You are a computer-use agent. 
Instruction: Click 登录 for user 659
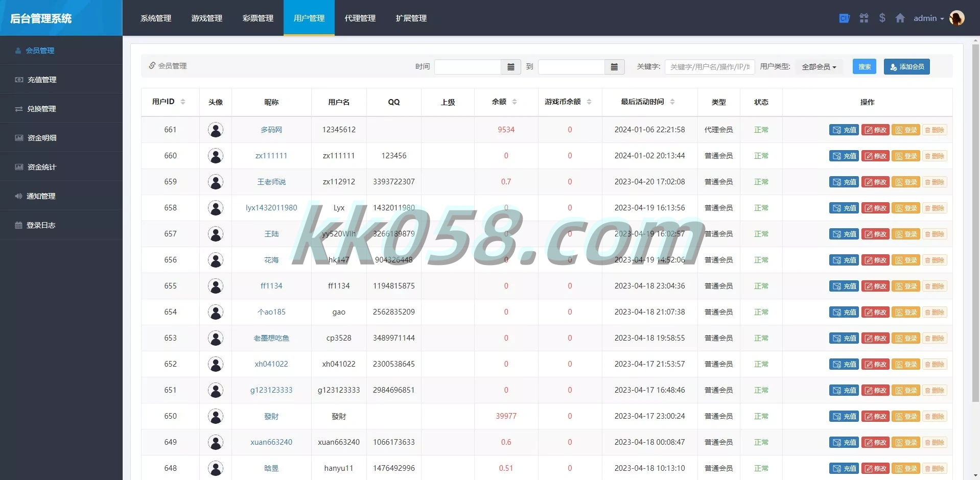click(906, 182)
